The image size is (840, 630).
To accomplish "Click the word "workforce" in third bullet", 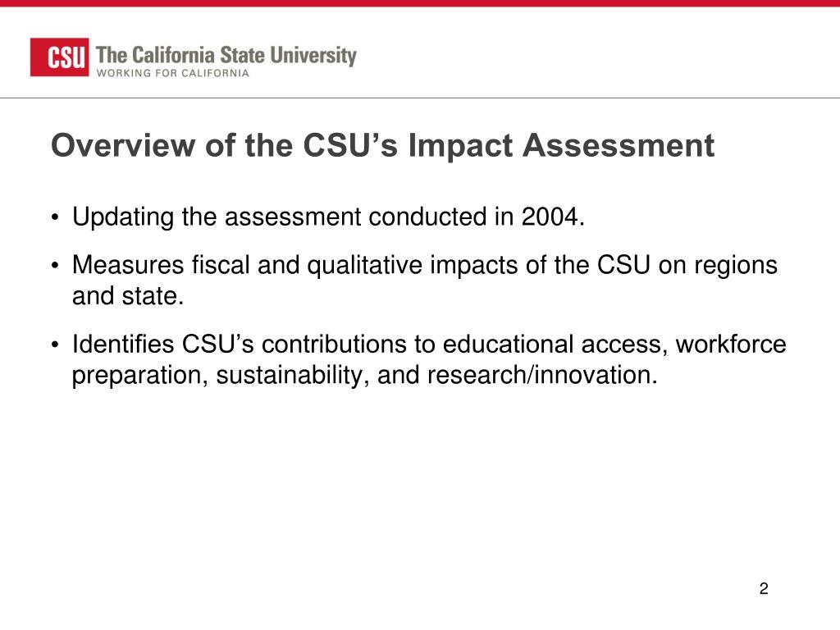I will click(x=731, y=344).
